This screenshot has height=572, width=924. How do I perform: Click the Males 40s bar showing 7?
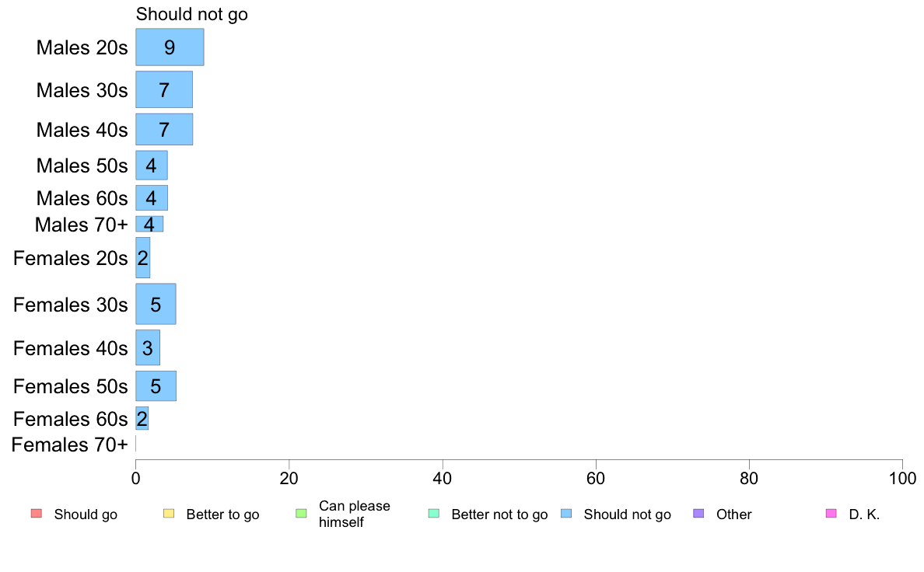[164, 129]
